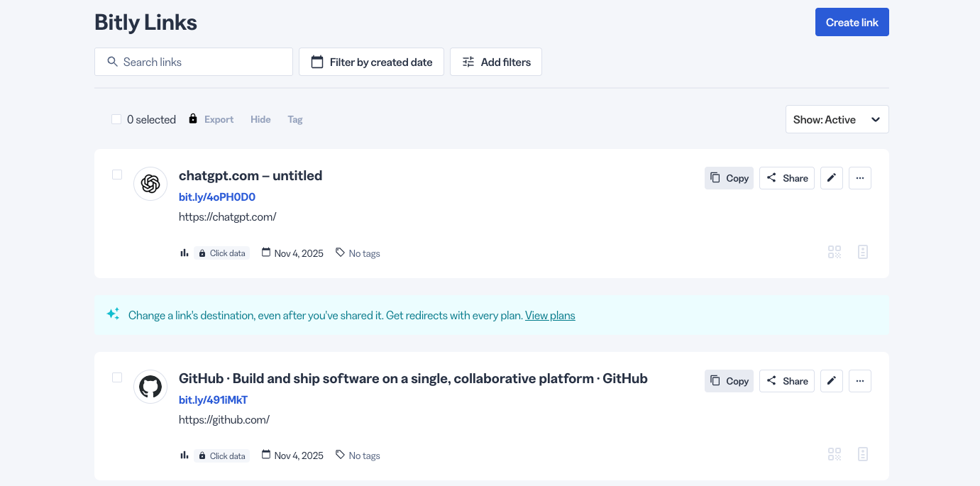Open the Show: Active dropdown
The image size is (980, 486).
click(x=837, y=119)
